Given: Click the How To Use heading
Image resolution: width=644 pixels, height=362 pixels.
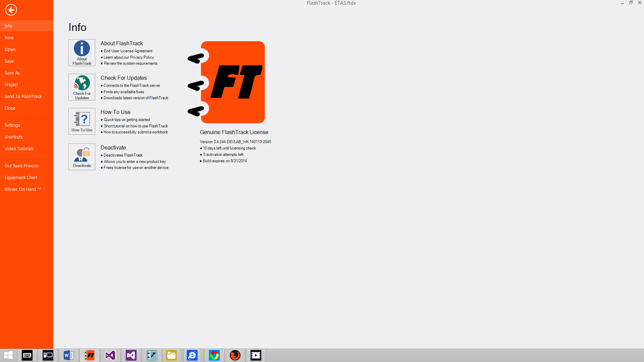Looking at the screenshot, I should [x=115, y=112].
